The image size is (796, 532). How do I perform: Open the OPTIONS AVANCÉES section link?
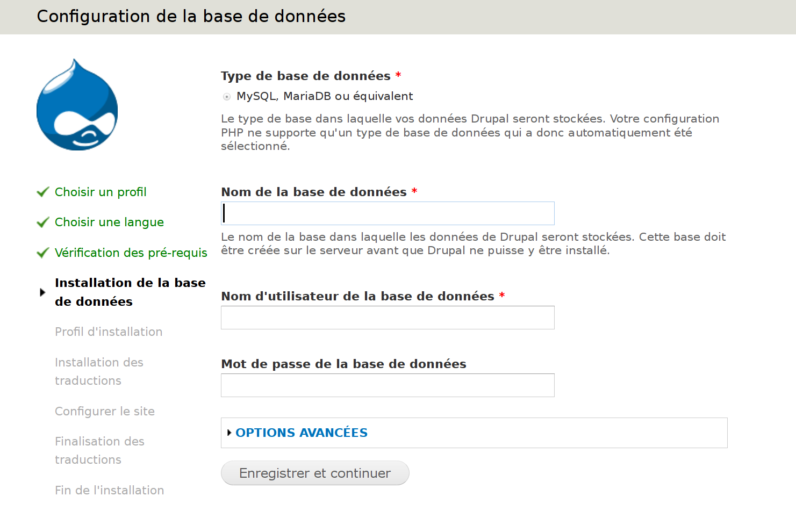click(302, 433)
